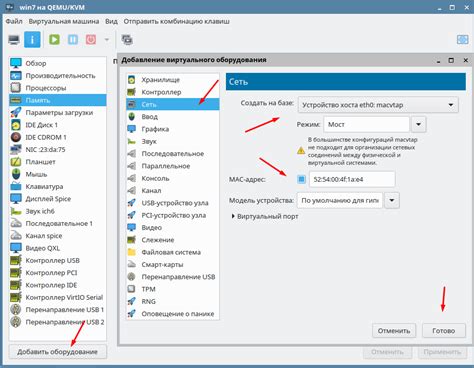Choose Звук in add hardware dialog

[173, 141]
